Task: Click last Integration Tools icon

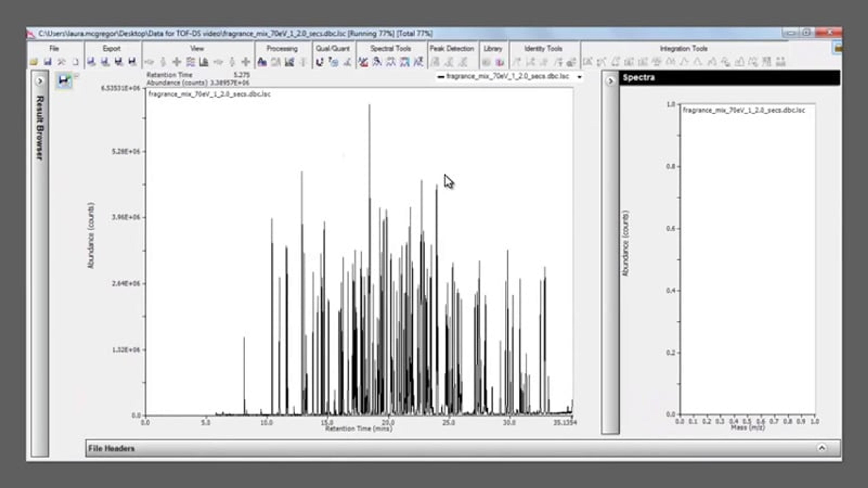Action: tap(781, 62)
